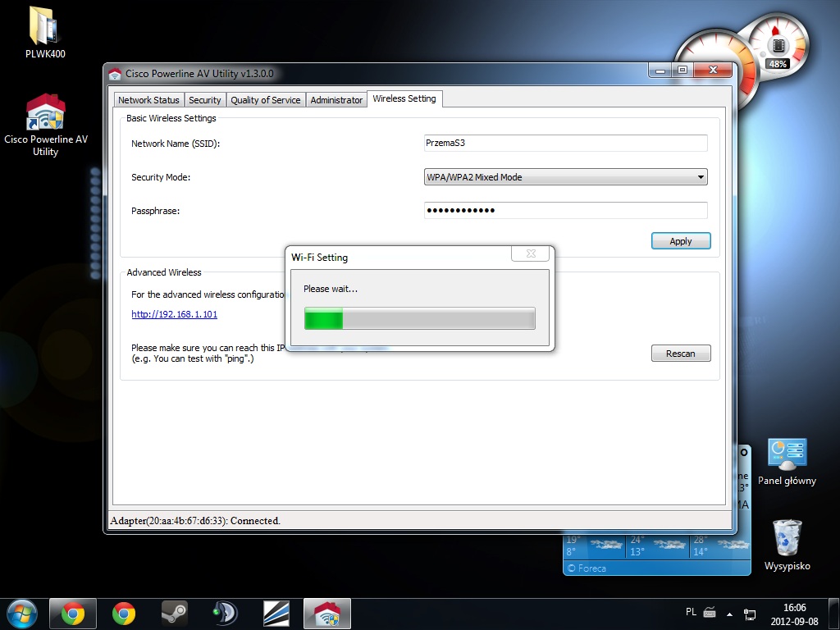
Task: Maximize the Cisco Powerline AV Utility window
Action: [x=682, y=71]
